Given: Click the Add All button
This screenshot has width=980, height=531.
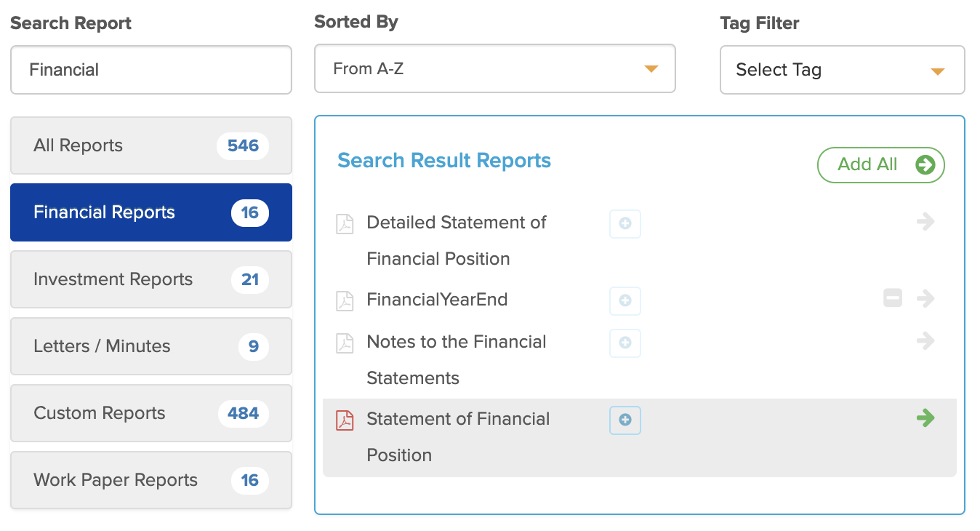Looking at the screenshot, I should pos(881,165).
